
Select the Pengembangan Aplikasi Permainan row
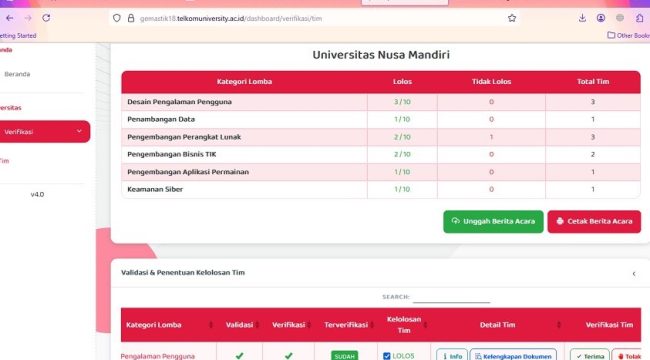click(x=381, y=172)
